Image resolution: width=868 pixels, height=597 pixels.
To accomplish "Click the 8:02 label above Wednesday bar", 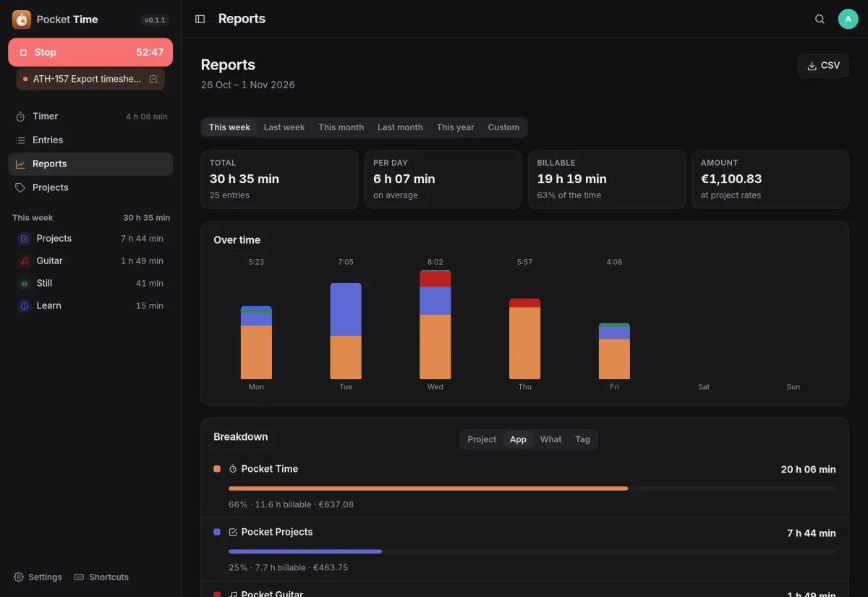I will (435, 262).
